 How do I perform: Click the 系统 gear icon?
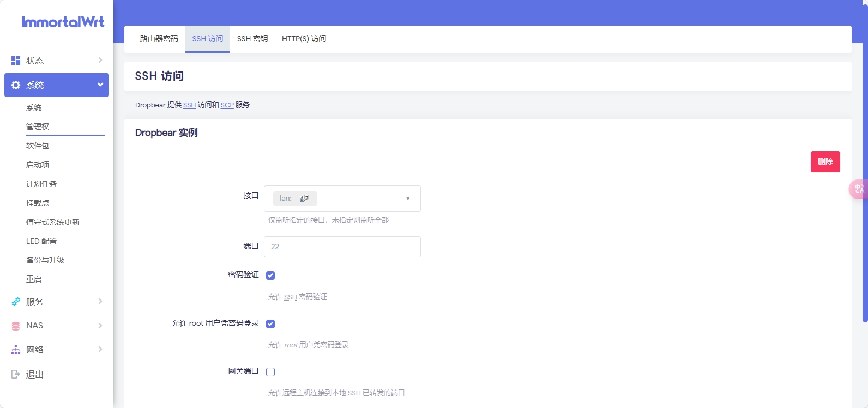tap(16, 85)
